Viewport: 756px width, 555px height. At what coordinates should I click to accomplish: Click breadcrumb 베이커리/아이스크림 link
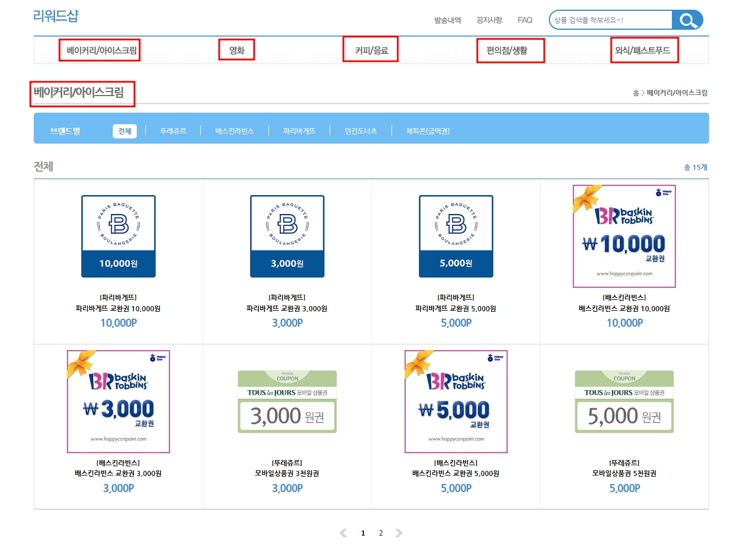click(677, 93)
